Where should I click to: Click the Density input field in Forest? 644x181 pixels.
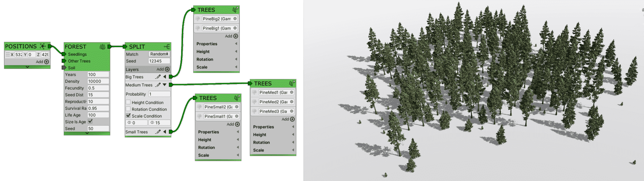click(98, 81)
